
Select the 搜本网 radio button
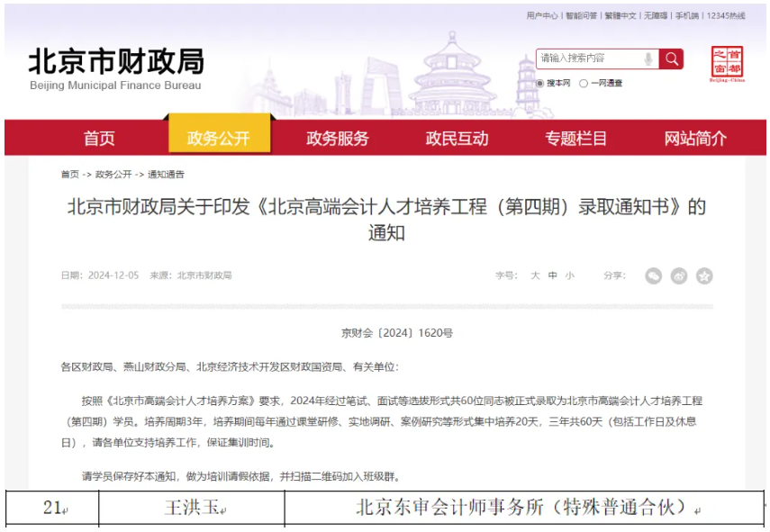[540, 84]
